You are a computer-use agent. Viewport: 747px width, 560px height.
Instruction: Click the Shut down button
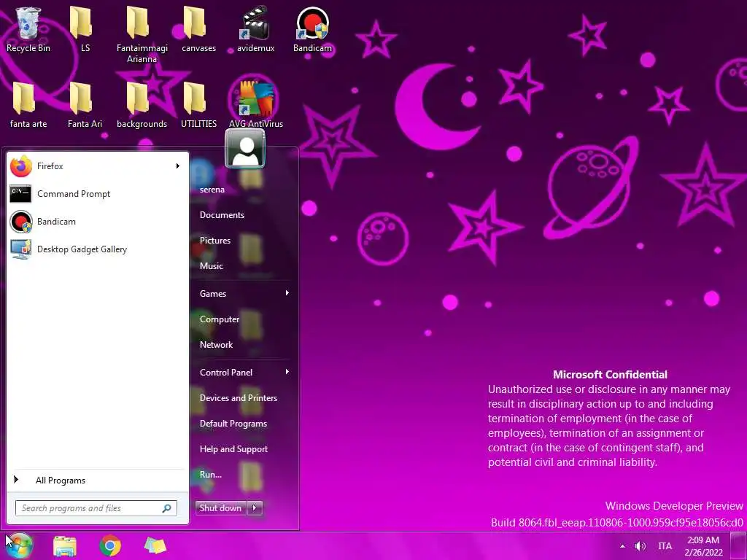coord(221,508)
